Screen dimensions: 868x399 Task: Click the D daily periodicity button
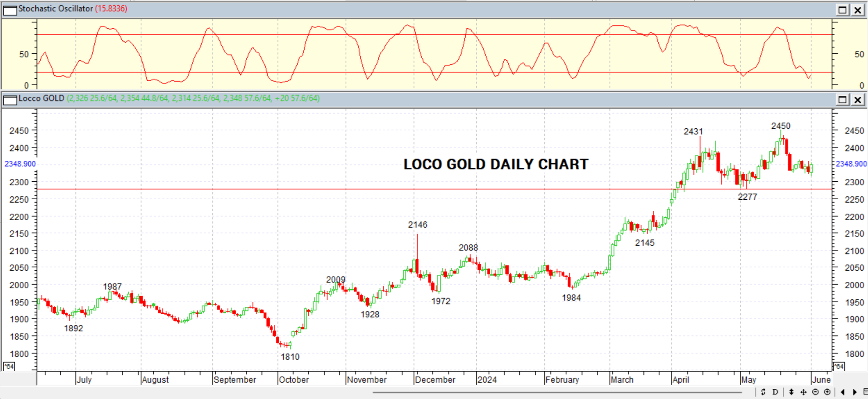tap(775, 392)
